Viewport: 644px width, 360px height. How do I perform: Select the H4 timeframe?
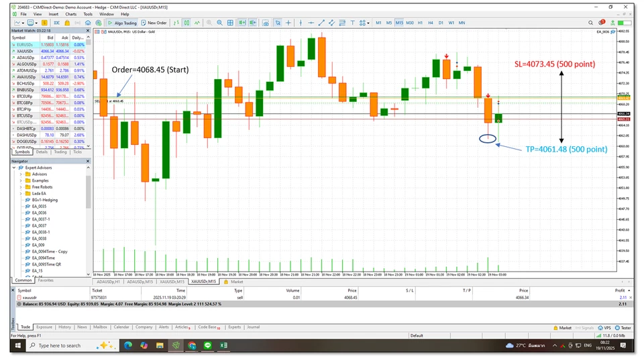pos(431,23)
